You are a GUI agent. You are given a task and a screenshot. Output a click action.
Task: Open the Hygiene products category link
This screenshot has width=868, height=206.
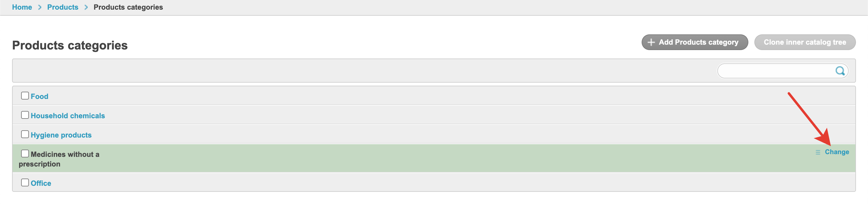pos(61,135)
